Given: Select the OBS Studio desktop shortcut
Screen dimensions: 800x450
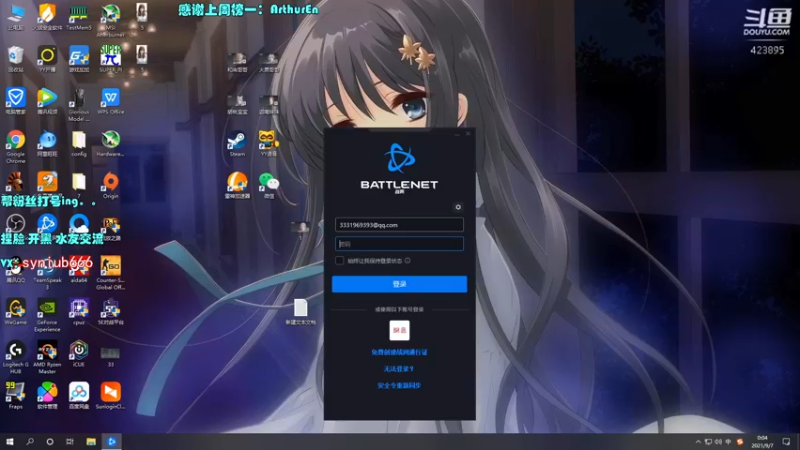Looking at the screenshot, I should click(15, 223).
